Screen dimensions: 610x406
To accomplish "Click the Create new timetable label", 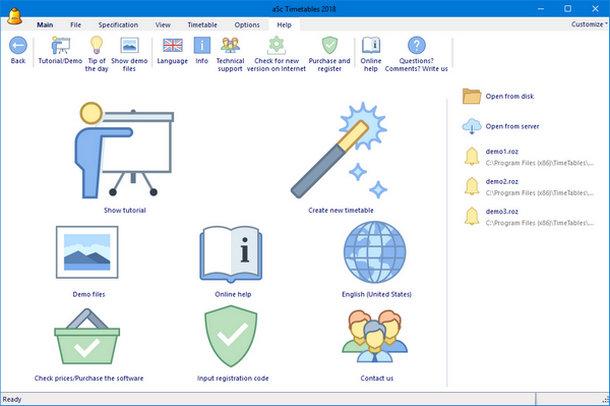I will point(341,210).
